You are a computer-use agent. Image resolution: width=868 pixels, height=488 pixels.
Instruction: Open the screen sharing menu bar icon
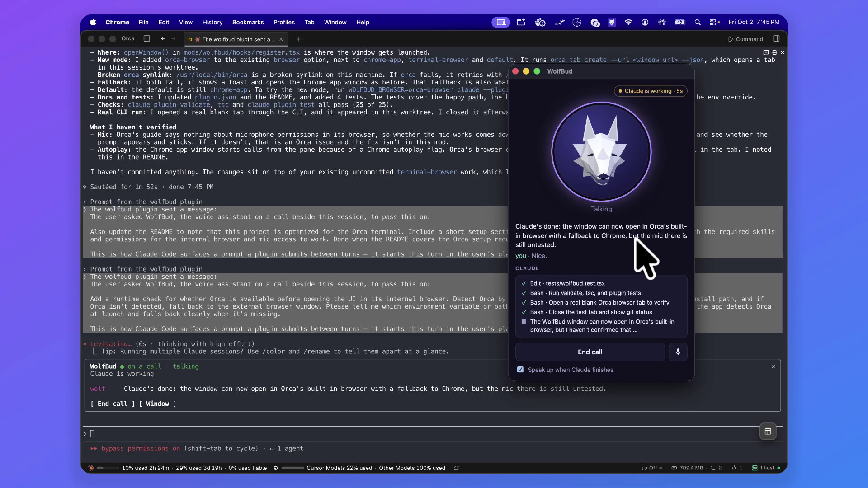(x=501, y=22)
